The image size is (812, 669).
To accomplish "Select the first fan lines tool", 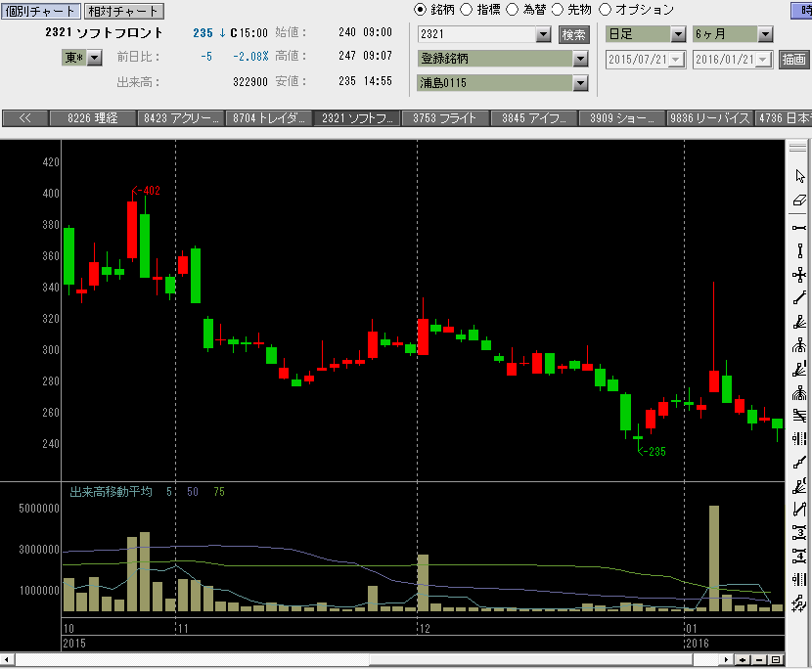I will [x=799, y=322].
